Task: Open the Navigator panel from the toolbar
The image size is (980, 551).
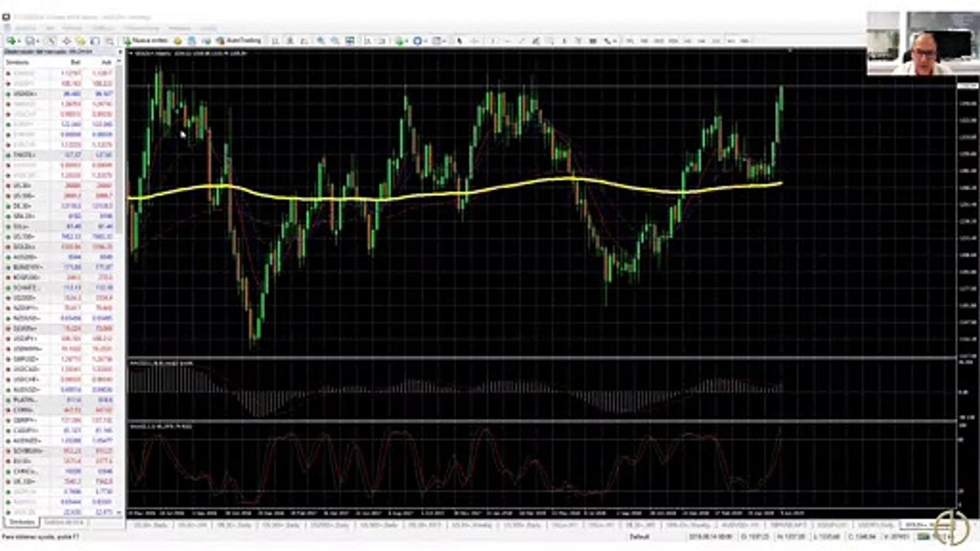Action: (79, 41)
